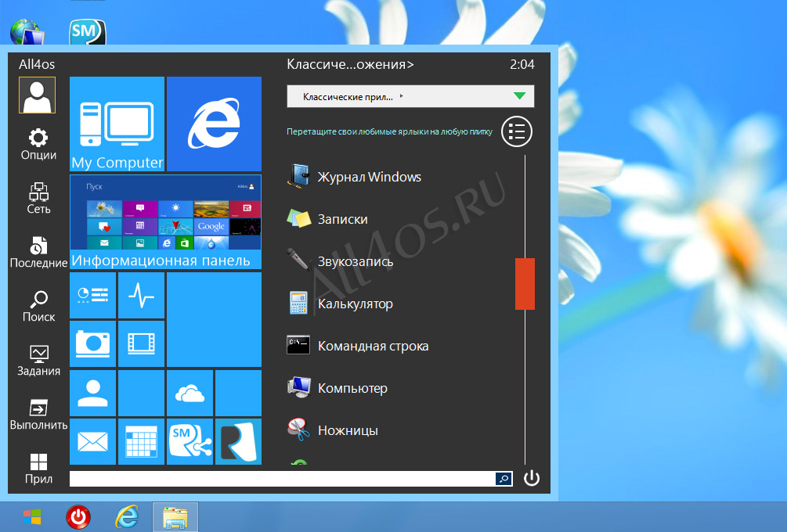787x532 pixels.
Task: Open the calendar tile
Action: coord(141,442)
